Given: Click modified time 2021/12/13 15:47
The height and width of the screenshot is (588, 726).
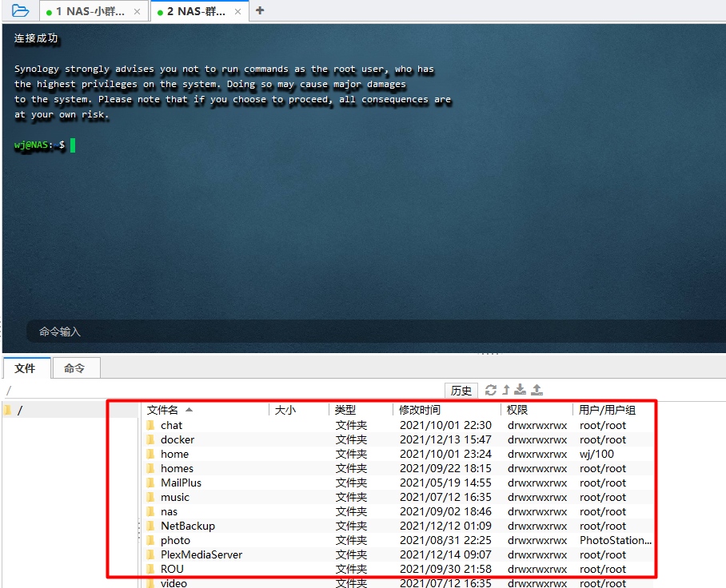Looking at the screenshot, I should (x=445, y=439).
